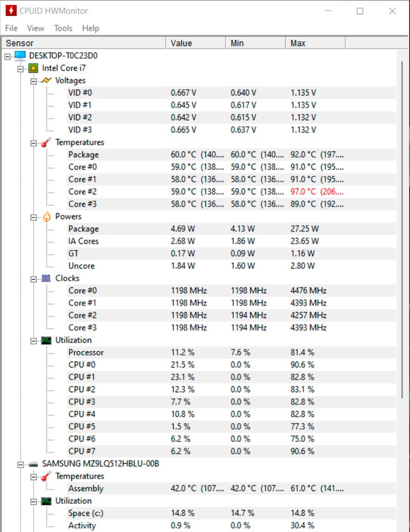Click the SAMSUNG drive icon
Screen dimensions: 410x532
(x=33, y=464)
